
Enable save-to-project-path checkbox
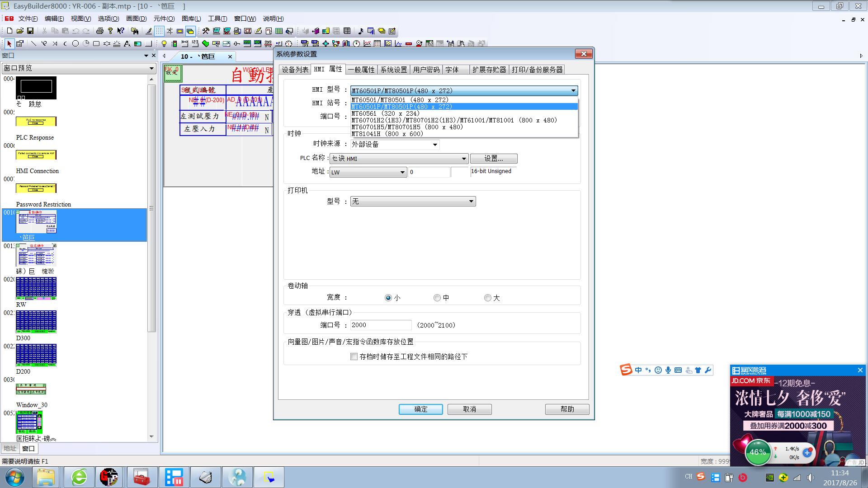pyautogui.click(x=354, y=357)
